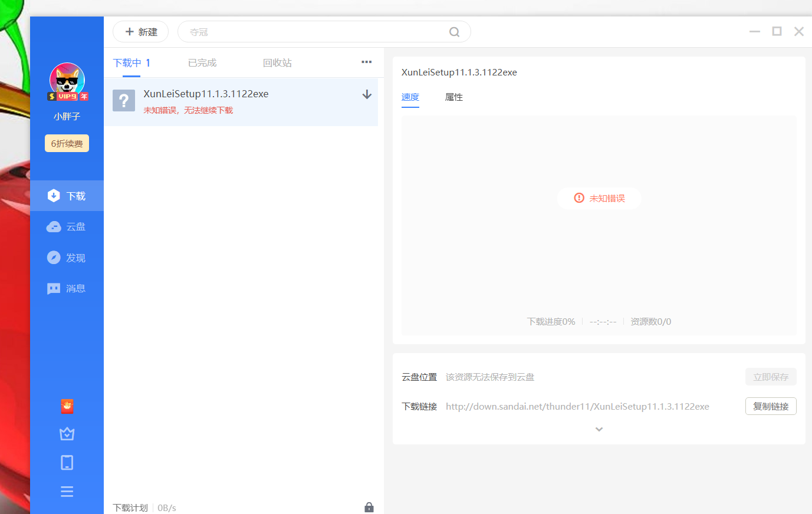Click the download arrow on the task item
Image resolution: width=812 pixels, height=514 pixels.
pyautogui.click(x=367, y=94)
